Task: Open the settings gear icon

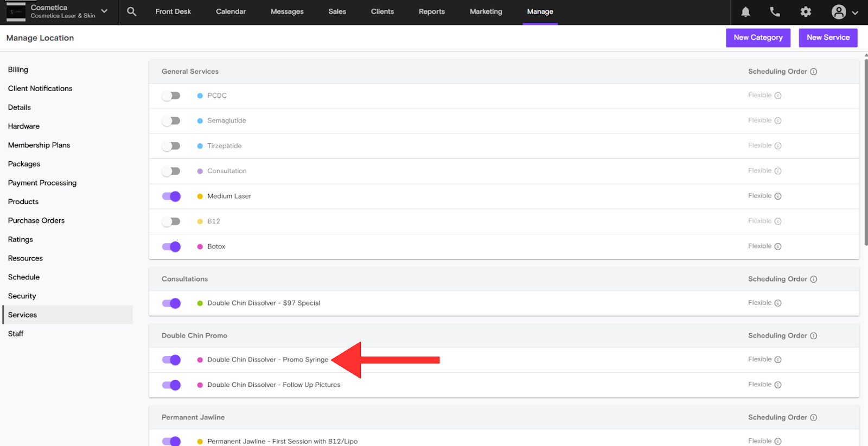Action: [x=806, y=12]
